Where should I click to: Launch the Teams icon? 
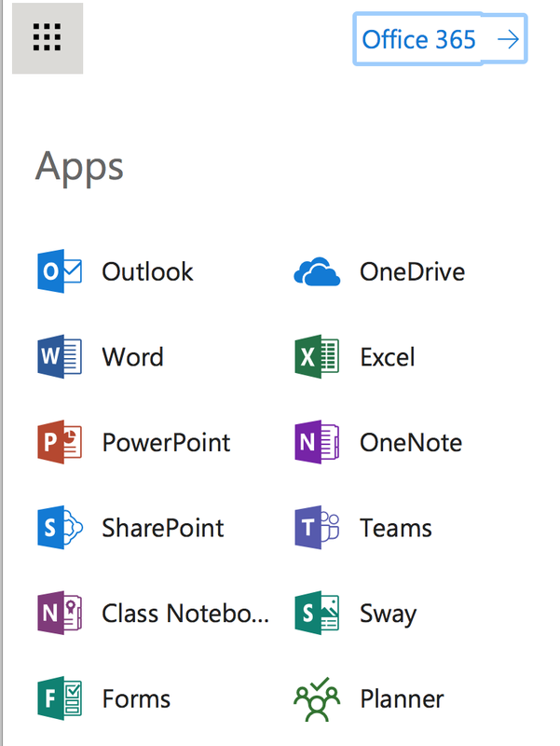click(x=317, y=528)
